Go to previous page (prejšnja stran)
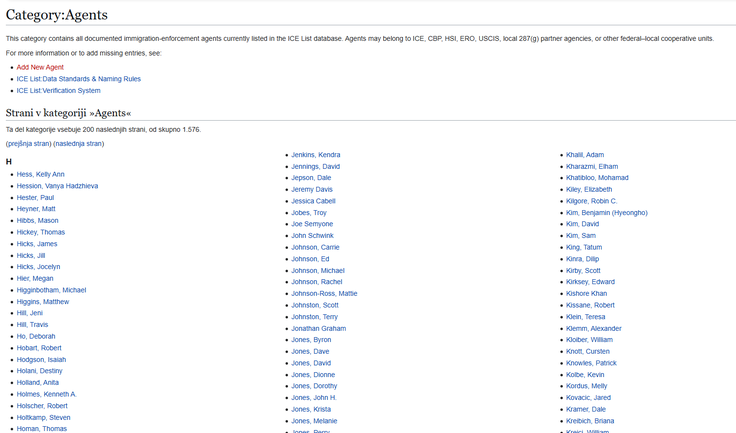The height and width of the screenshot is (433, 736). 28,143
